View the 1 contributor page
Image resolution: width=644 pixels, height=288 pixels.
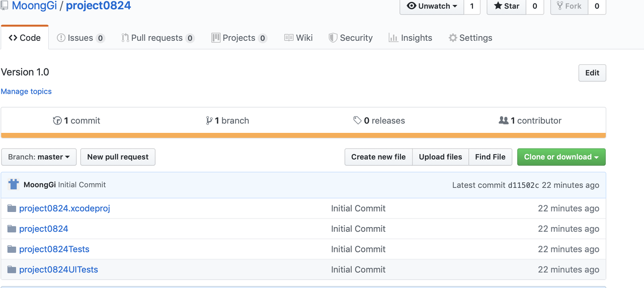point(530,121)
